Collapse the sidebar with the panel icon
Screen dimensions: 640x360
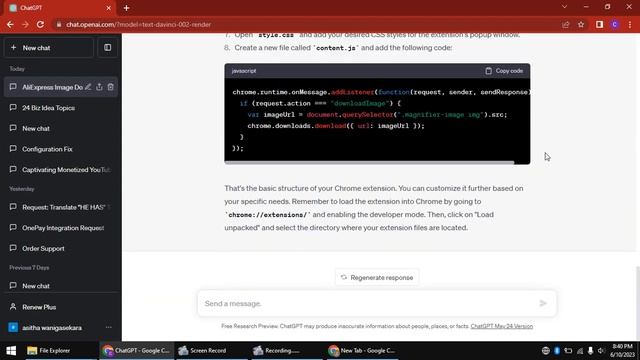click(x=107, y=48)
